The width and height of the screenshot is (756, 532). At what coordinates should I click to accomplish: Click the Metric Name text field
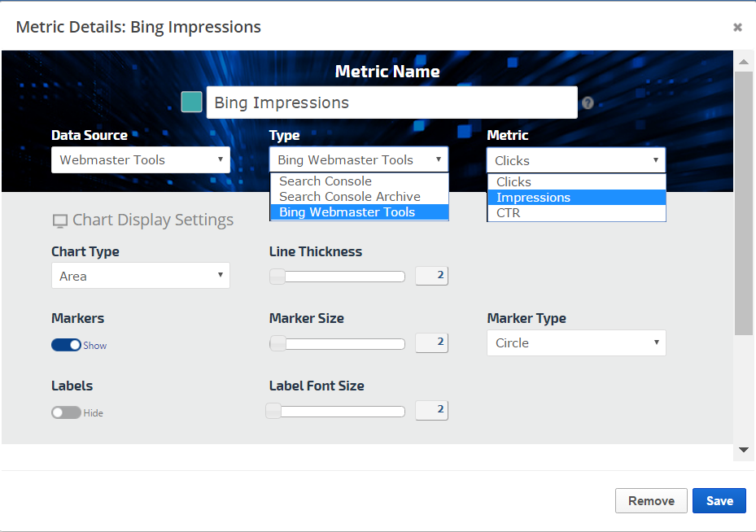(391, 103)
